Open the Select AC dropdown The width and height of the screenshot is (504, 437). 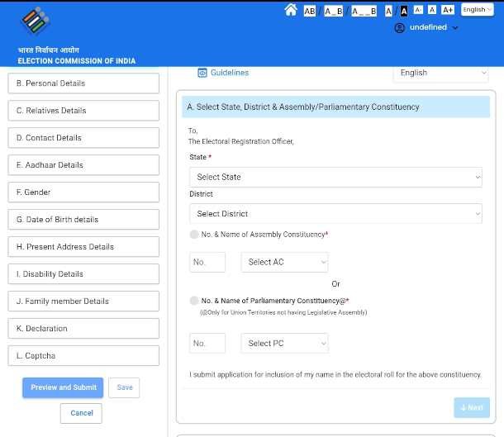[x=284, y=262]
